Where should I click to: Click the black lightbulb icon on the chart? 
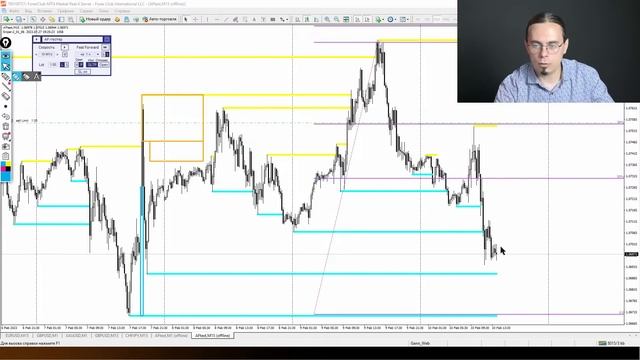point(6,42)
